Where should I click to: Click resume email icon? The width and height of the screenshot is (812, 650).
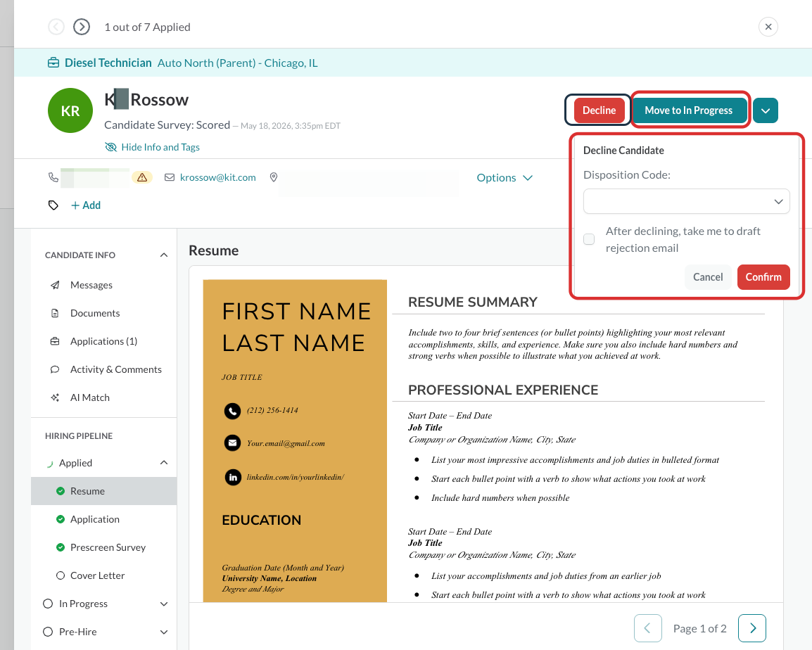(x=232, y=443)
